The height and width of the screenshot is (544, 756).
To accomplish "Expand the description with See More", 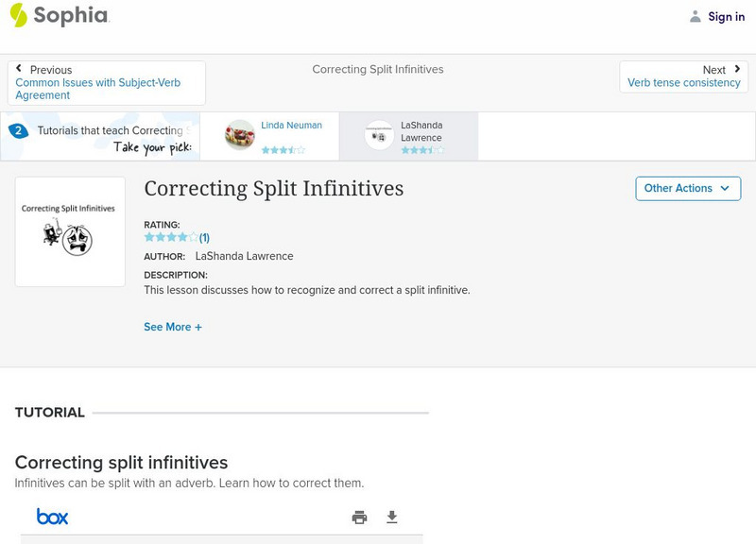I will tap(173, 326).
